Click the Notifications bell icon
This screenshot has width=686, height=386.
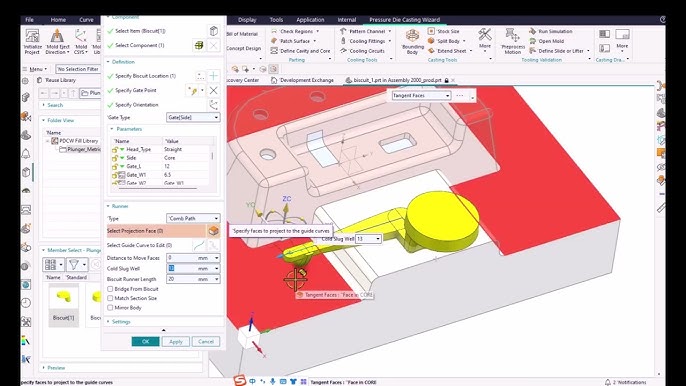pyautogui.click(x=607, y=382)
